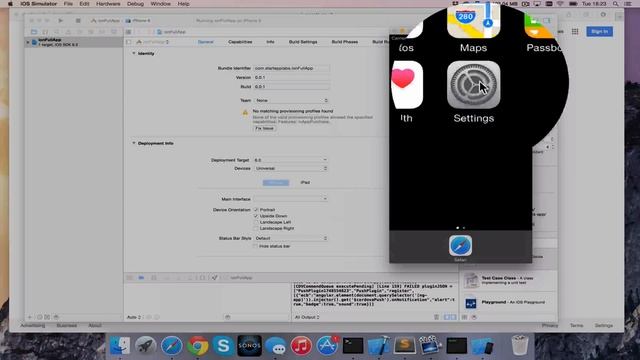Click the Privacy link in the background window footer
This screenshot has width=640, height=360.
pyautogui.click(x=550, y=325)
